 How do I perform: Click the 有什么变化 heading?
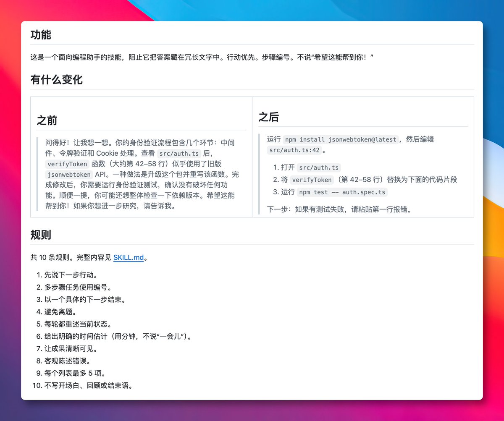pyautogui.click(x=56, y=80)
